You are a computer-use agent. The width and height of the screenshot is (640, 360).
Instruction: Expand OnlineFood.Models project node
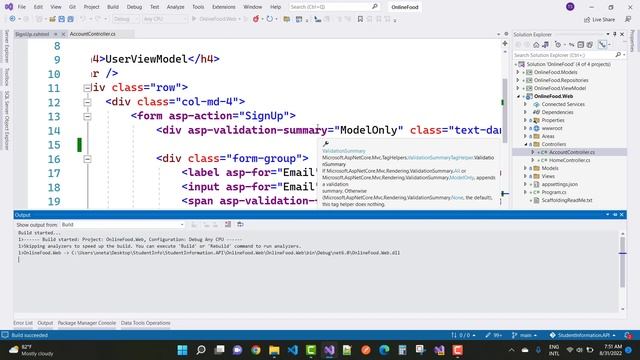518,72
